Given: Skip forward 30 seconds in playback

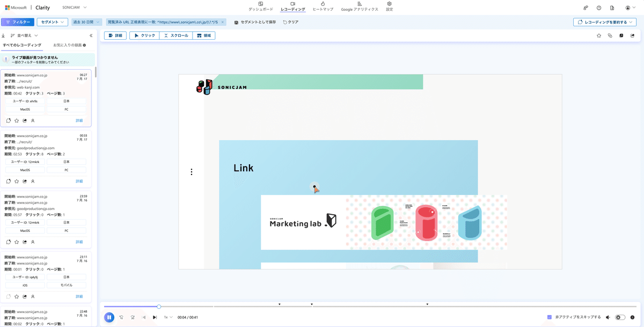Looking at the screenshot, I should click(x=133, y=317).
